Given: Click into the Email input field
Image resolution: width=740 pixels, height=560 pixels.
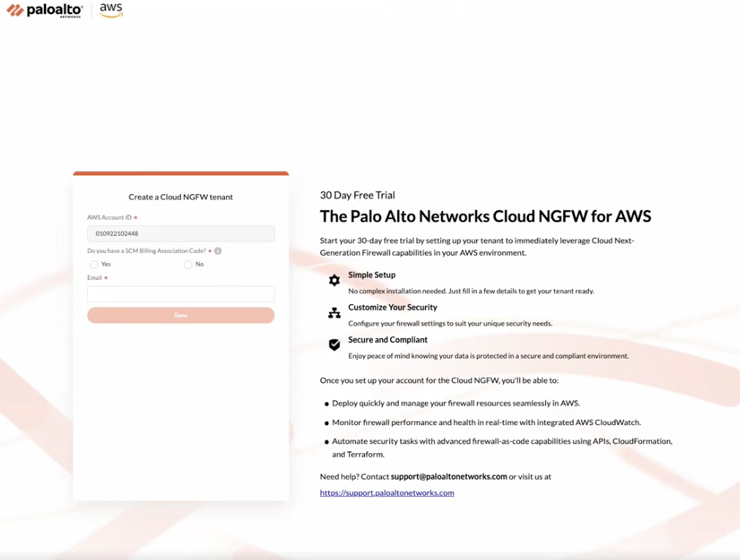Looking at the screenshot, I should coord(181,294).
